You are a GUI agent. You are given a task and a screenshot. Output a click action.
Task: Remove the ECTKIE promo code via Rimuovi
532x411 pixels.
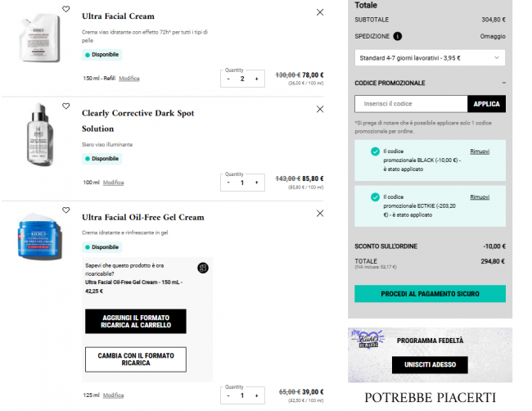pos(480,197)
